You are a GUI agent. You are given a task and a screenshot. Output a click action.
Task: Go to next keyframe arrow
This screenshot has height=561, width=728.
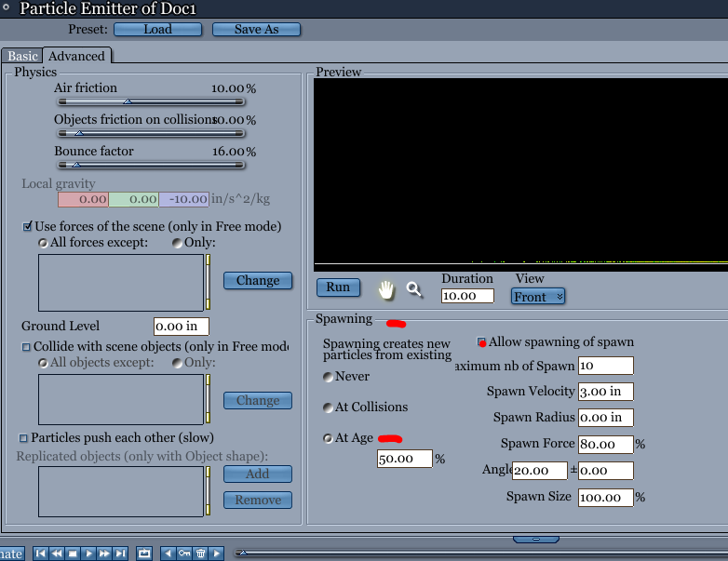pyautogui.click(x=216, y=554)
